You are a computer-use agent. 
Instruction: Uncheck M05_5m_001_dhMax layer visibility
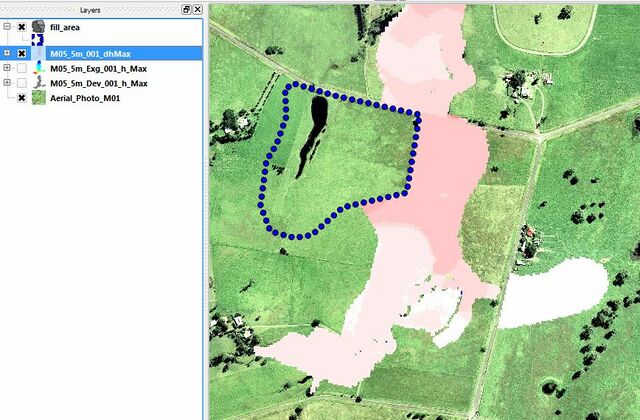(22, 53)
